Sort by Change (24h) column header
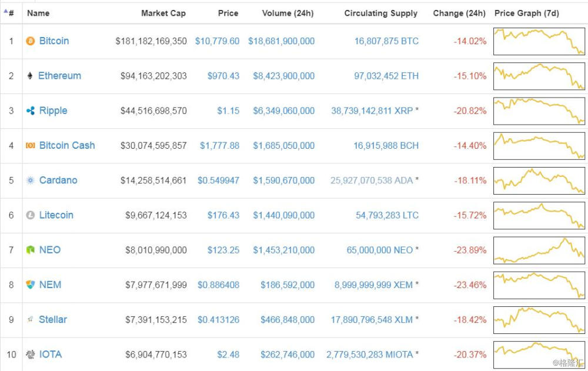Screen dimensions: 588x371 click(459, 13)
